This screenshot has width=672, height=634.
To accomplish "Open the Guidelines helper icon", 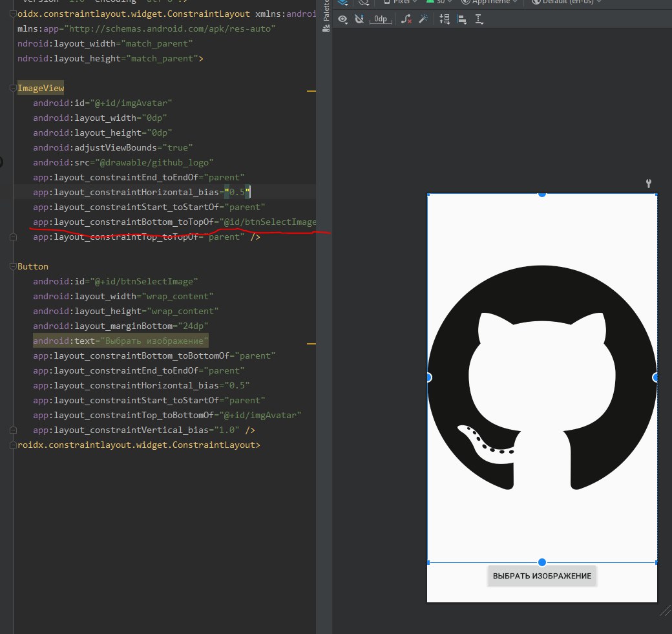I will coord(479,19).
